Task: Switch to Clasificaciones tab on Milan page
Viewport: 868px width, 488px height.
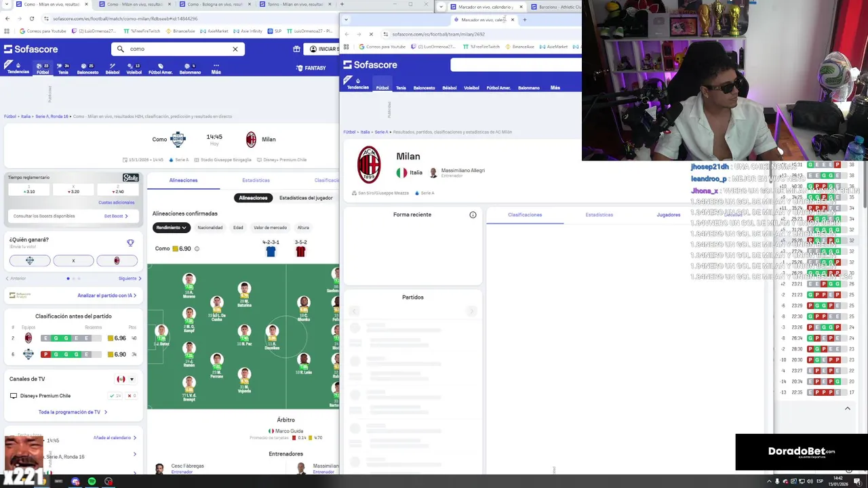Action: point(525,215)
